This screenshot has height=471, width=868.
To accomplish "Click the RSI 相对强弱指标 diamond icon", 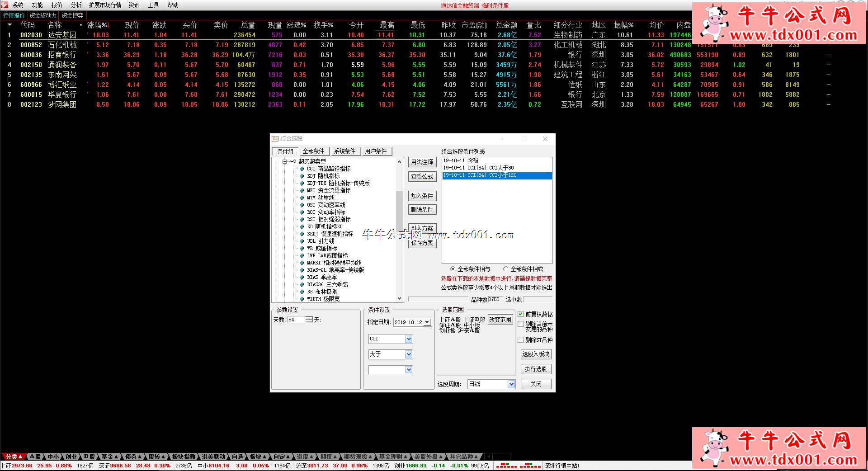I will pyautogui.click(x=302, y=219).
